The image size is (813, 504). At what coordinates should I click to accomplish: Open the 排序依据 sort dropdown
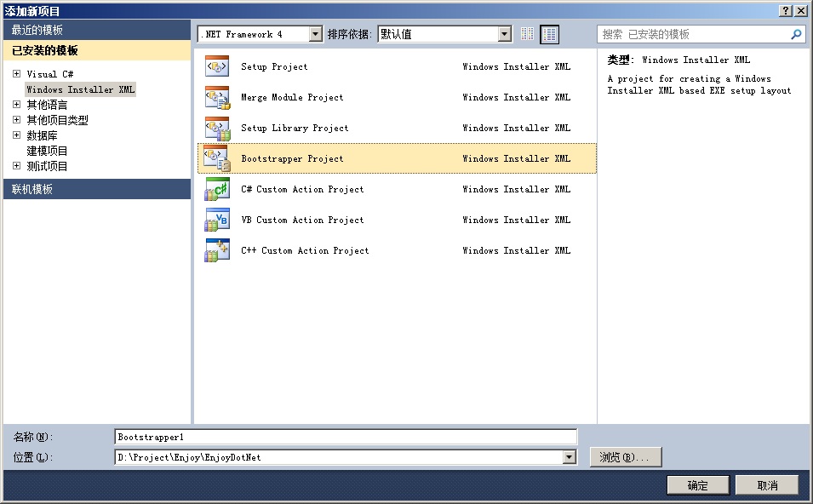505,34
